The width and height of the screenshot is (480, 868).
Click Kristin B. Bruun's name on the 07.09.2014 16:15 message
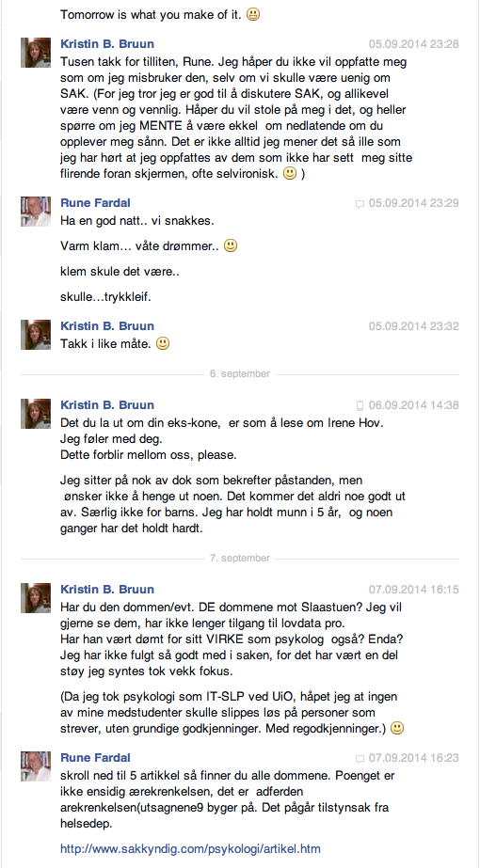point(107,589)
